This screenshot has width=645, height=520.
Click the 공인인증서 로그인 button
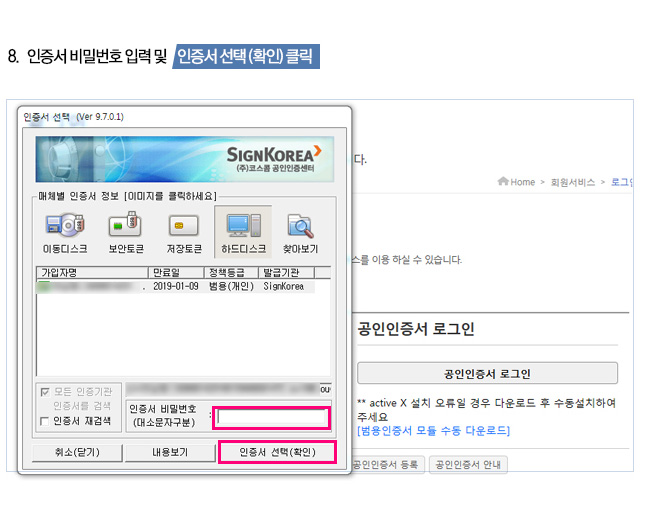487,373
